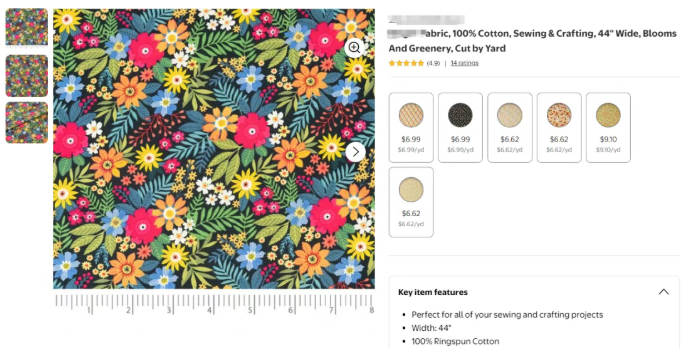The image size is (694, 362).
Task: Select the first product thumbnail
Action: tap(27, 27)
